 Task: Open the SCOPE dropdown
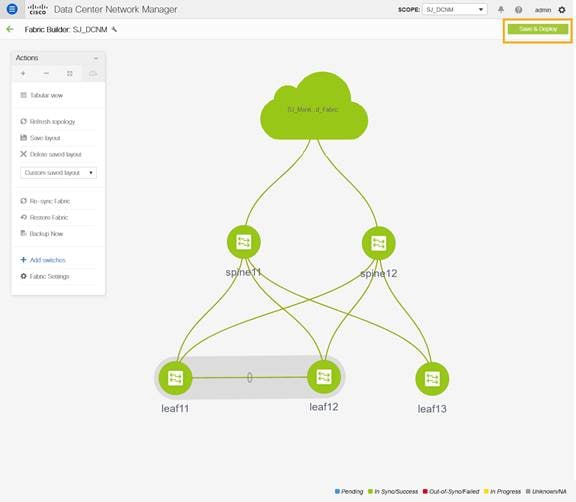(455, 10)
